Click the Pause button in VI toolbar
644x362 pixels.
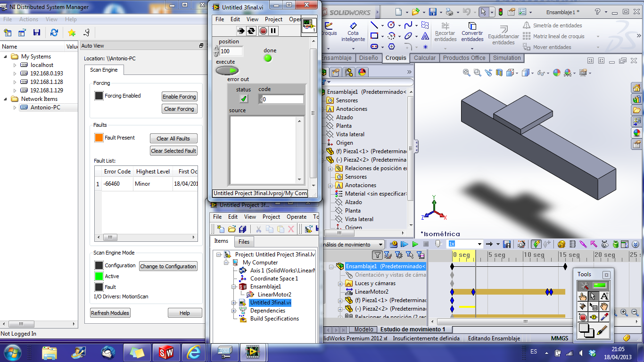click(x=273, y=31)
